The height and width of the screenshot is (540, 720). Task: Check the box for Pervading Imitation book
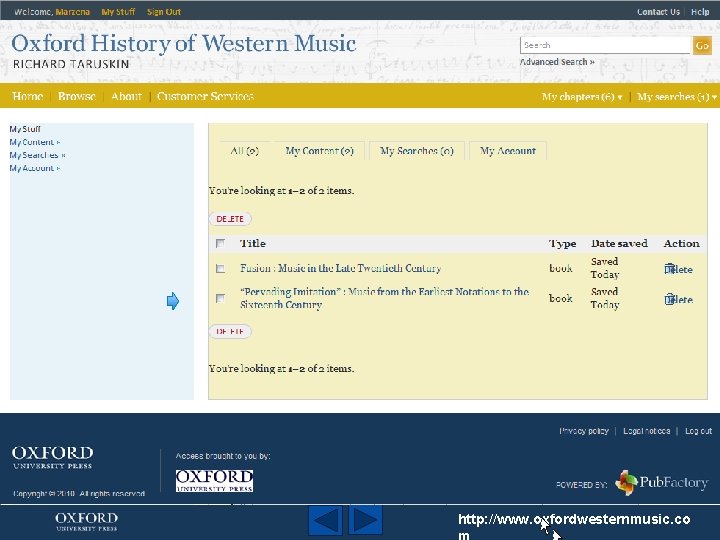click(220, 298)
